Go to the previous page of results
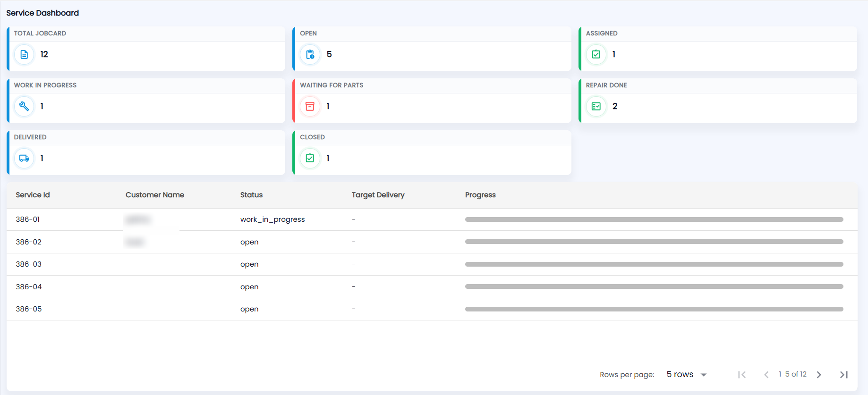 click(x=766, y=375)
